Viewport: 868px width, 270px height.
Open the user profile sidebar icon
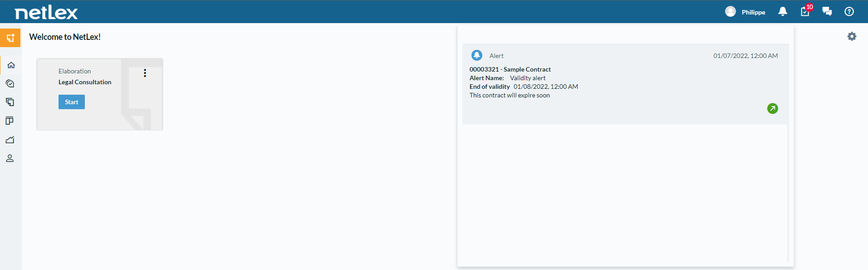pos(10,158)
